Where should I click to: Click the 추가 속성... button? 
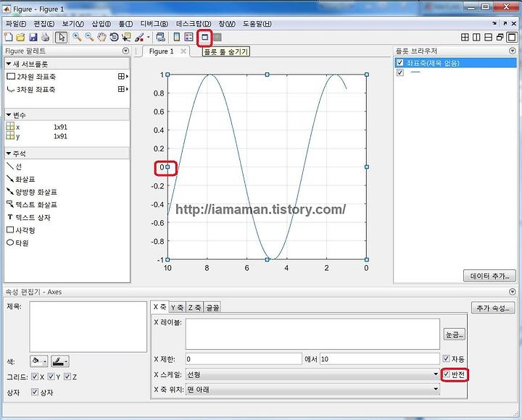(x=493, y=308)
